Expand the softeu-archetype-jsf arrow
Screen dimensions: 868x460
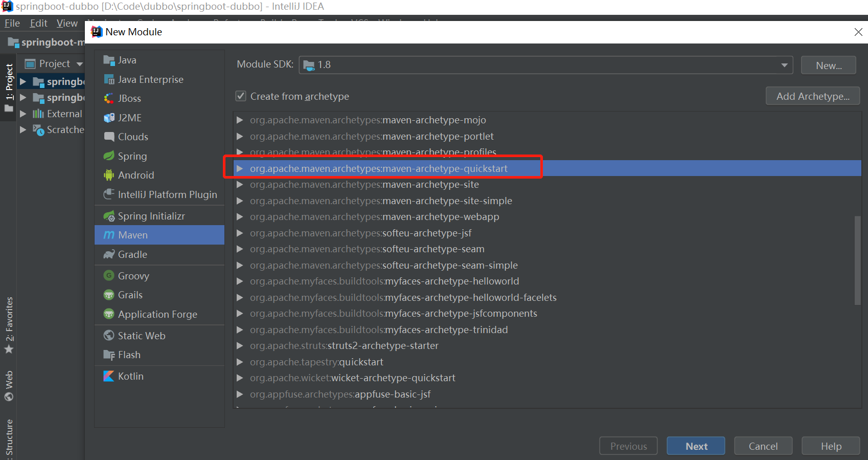[x=240, y=233]
